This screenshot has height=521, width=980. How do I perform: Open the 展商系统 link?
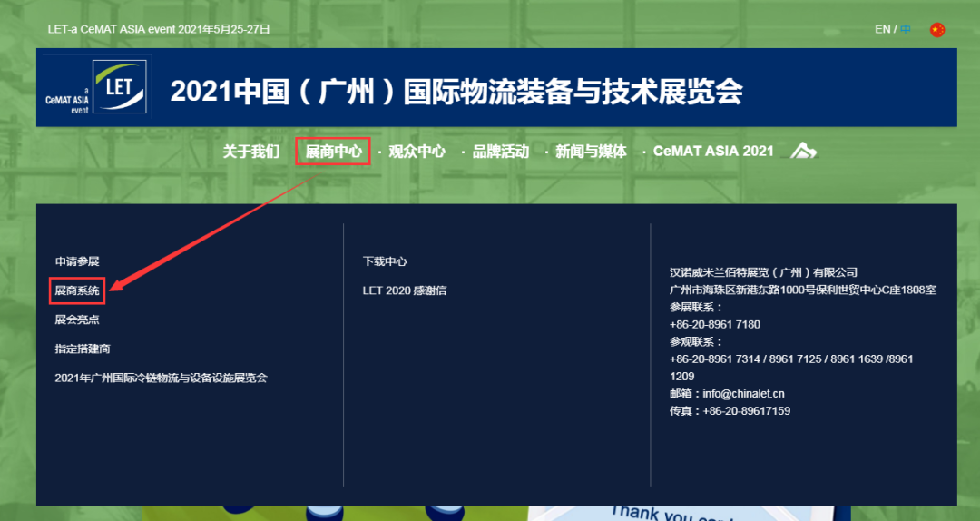[x=77, y=290]
